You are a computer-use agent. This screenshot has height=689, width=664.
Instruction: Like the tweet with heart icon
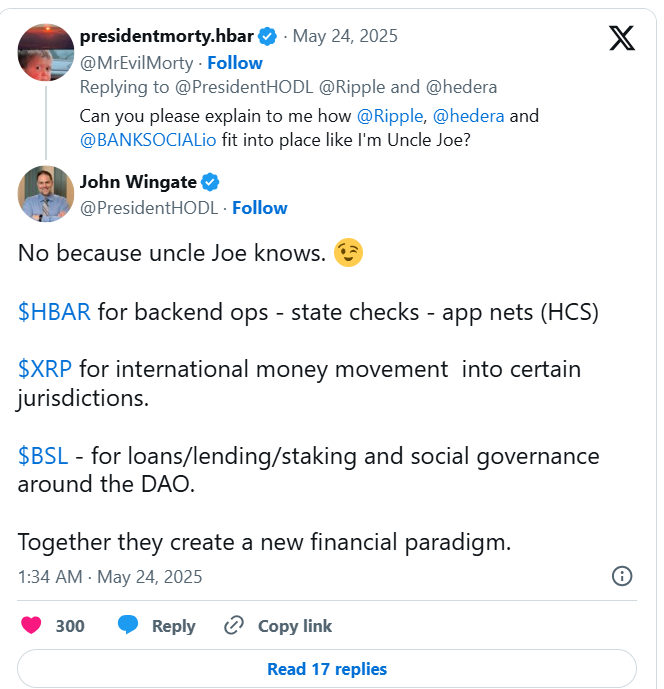[x=32, y=626]
